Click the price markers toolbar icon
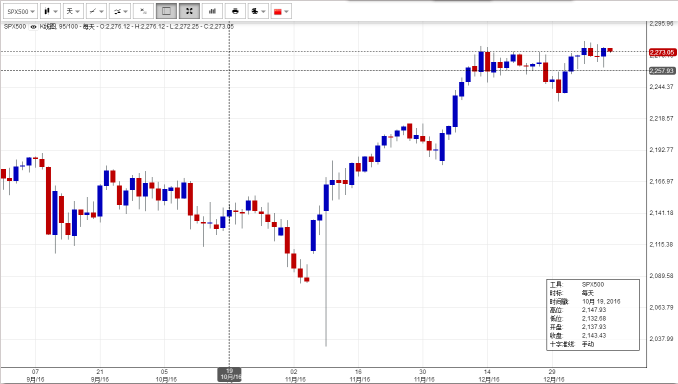 [x=144, y=11]
